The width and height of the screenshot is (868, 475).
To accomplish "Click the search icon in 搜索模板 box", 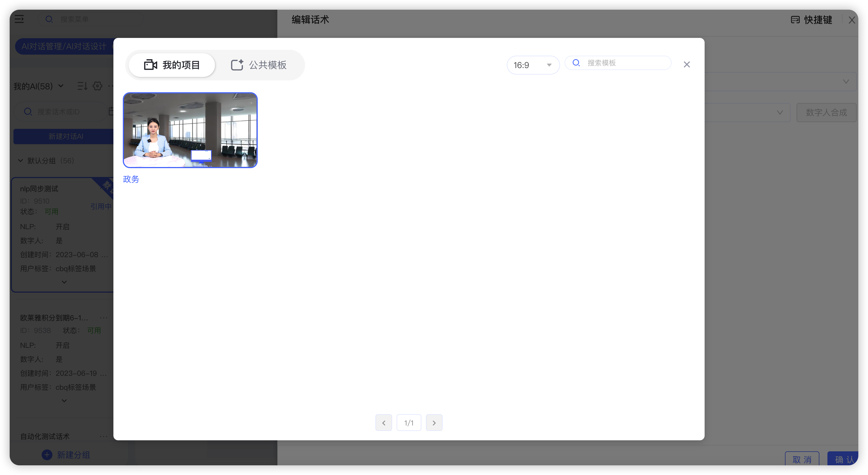I will point(576,63).
